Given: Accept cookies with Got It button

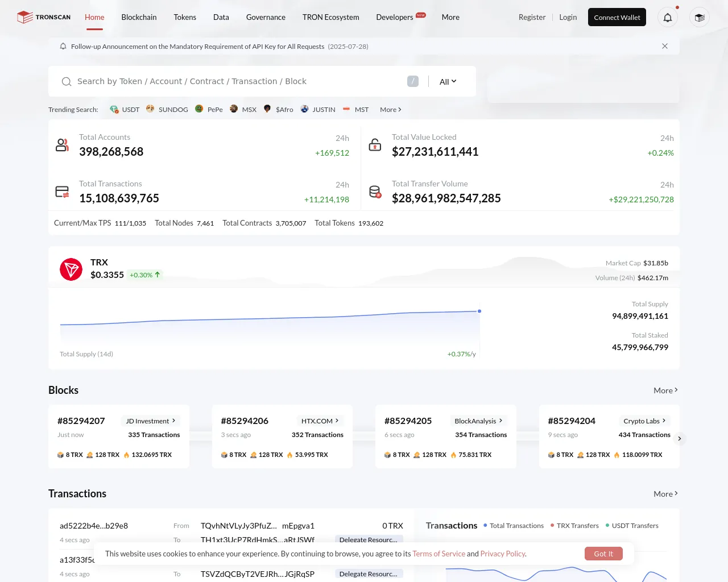Looking at the screenshot, I should point(603,554).
